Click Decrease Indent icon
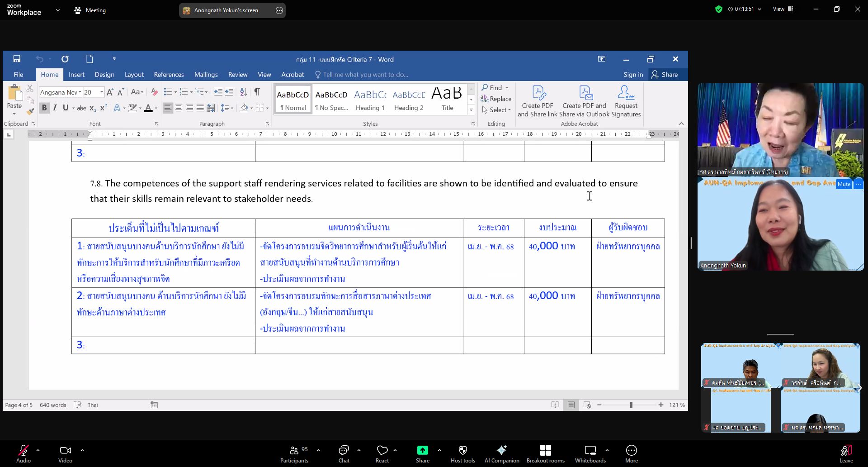The image size is (868, 467). point(218,92)
